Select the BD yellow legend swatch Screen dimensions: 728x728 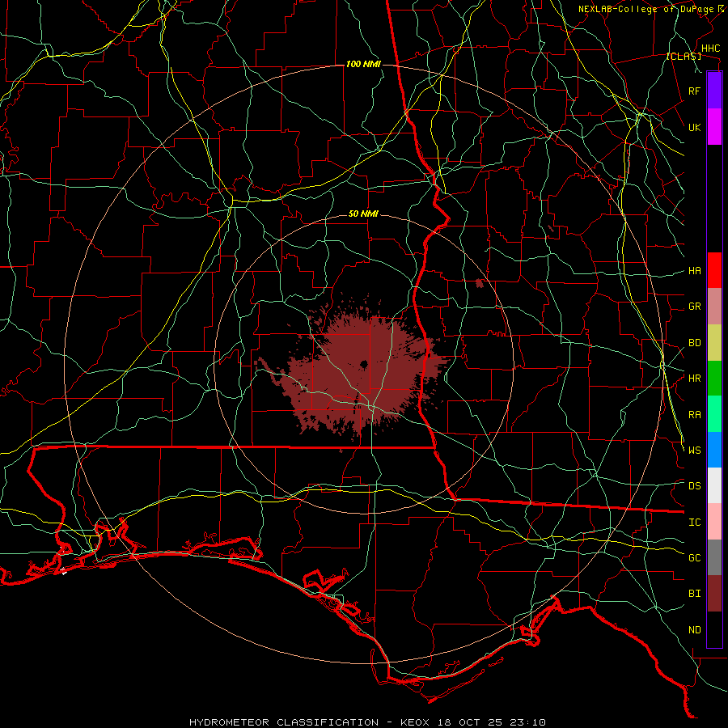714,343
